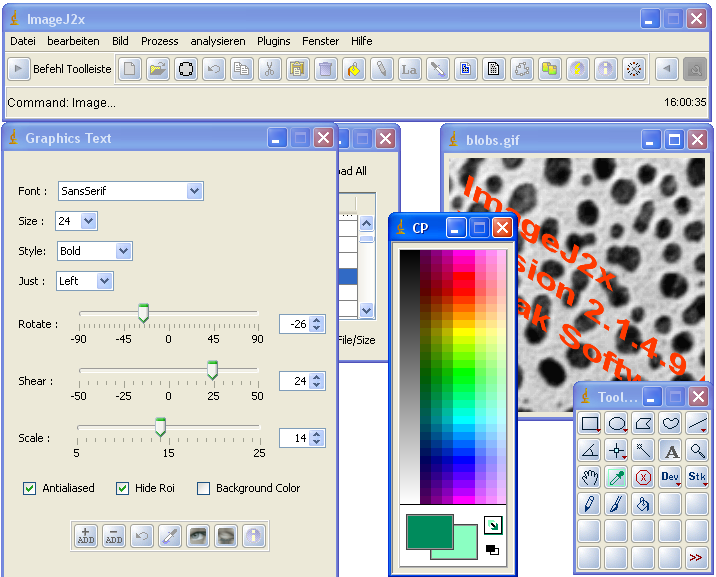Click the Rotate value field showing -26
Screen dimensions: 716x577
pyautogui.click(x=295, y=324)
